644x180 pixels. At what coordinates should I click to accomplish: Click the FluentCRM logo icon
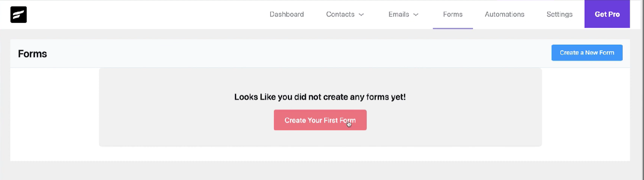point(19,14)
